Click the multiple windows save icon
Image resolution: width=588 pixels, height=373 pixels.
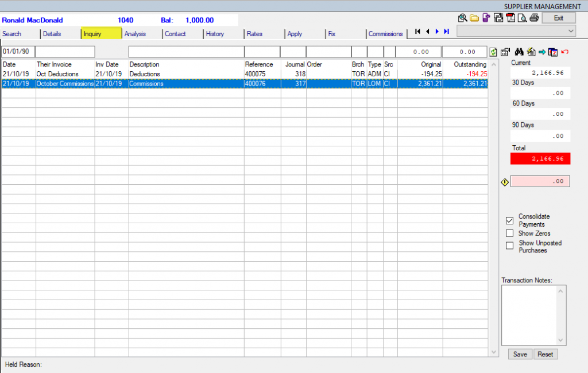[x=498, y=18]
